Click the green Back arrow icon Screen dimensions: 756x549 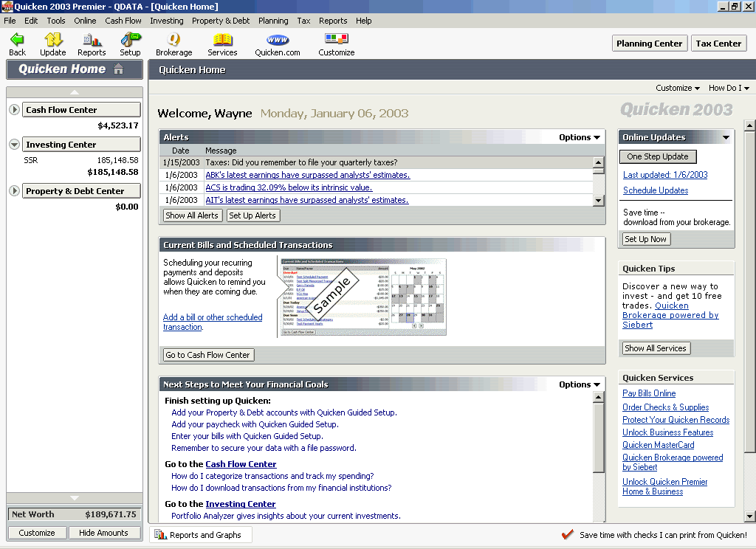17,39
